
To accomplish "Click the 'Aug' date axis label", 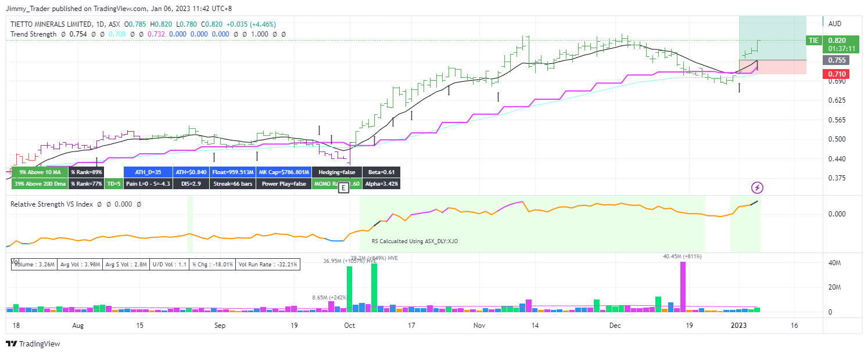I will pyautogui.click(x=77, y=326).
